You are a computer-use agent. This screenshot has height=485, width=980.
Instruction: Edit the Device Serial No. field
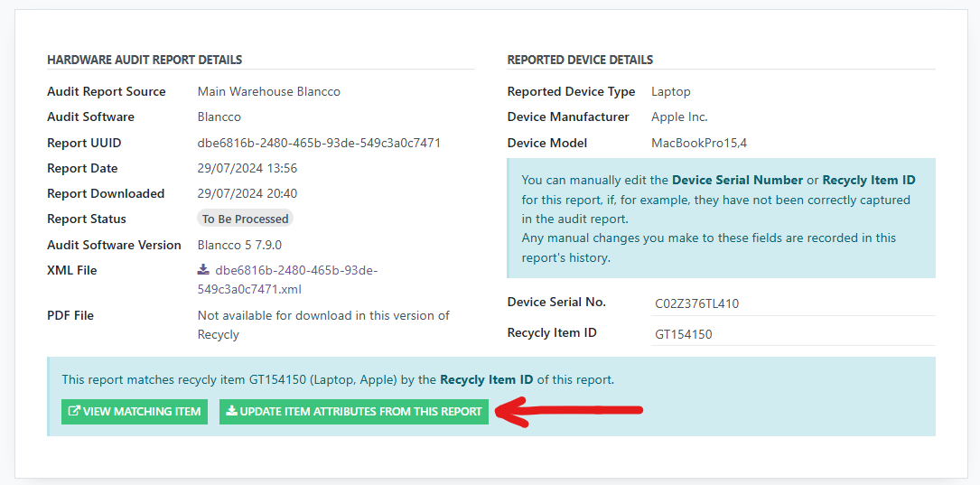point(791,303)
